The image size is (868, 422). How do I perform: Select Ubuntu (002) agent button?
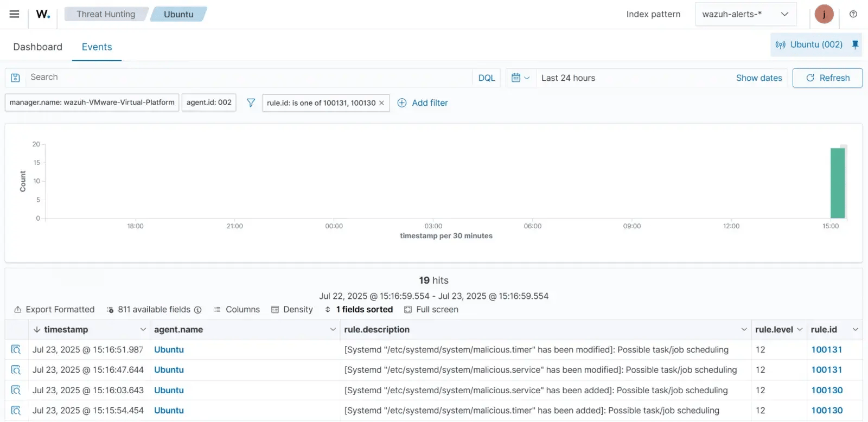coord(809,44)
